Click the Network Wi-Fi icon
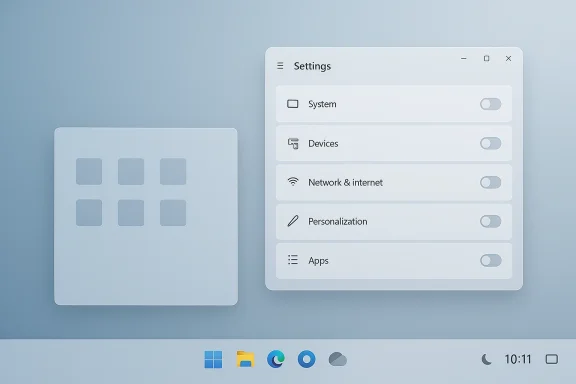576x384 pixels. pyautogui.click(x=293, y=182)
